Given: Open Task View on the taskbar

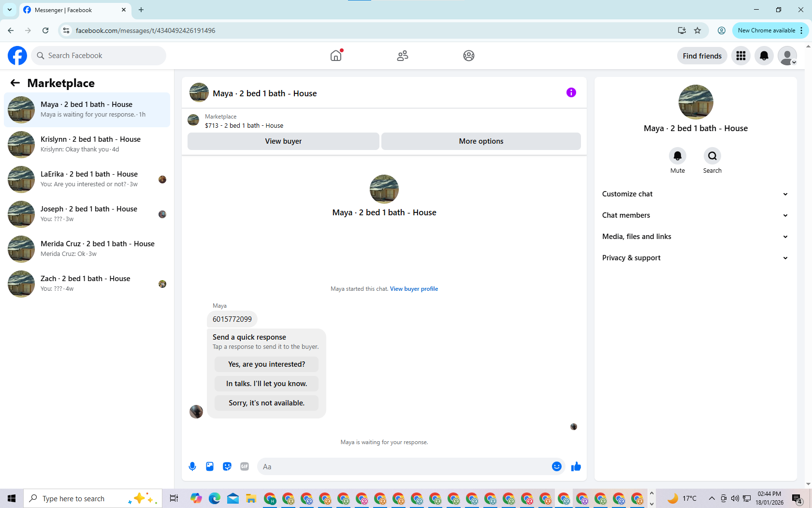Looking at the screenshot, I should coord(174,498).
